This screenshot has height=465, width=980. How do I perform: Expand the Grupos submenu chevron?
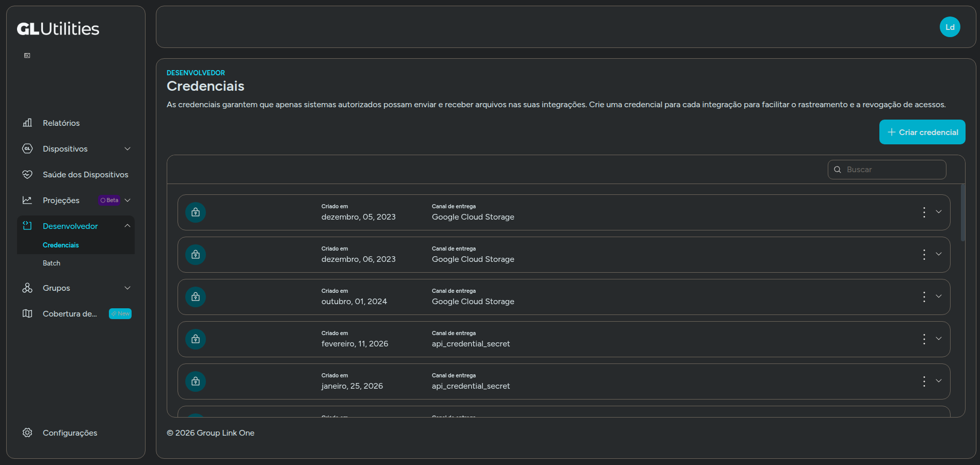tap(127, 288)
